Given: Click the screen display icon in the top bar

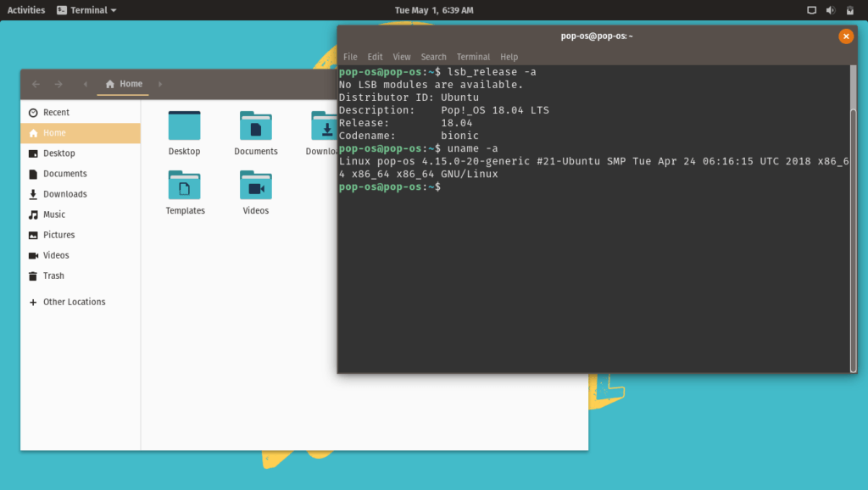Looking at the screenshot, I should (x=810, y=9).
